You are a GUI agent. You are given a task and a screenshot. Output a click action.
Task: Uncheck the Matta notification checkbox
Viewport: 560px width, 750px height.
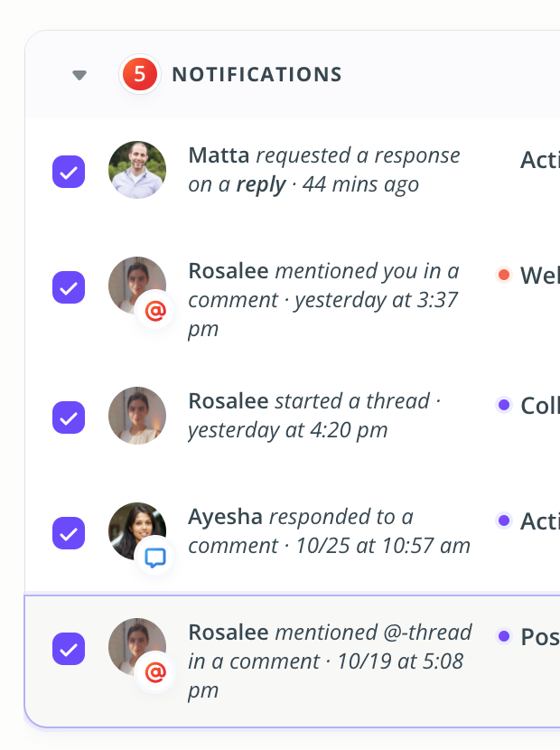(69, 172)
